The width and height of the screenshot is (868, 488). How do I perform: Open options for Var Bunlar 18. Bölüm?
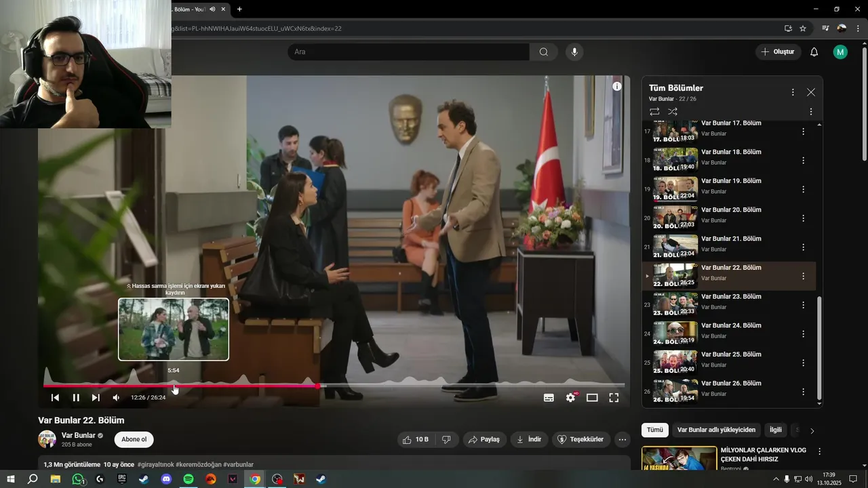[803, 161]
